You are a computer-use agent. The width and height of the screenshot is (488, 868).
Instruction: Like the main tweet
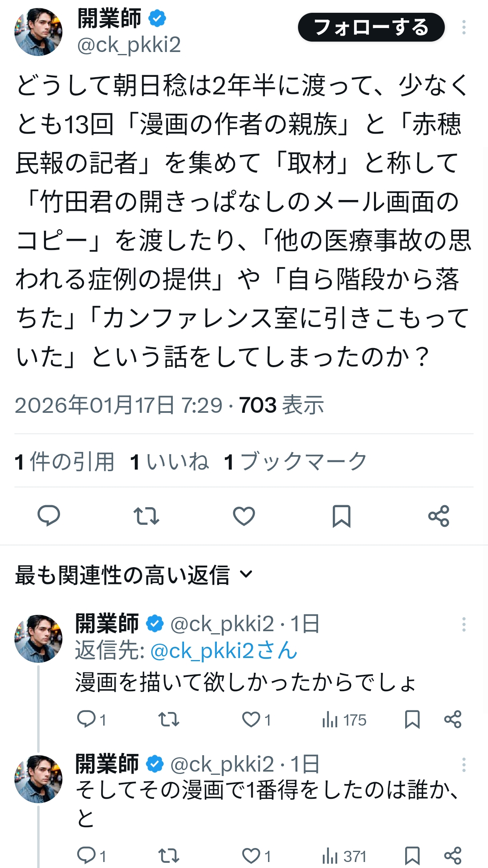point(244,516)
